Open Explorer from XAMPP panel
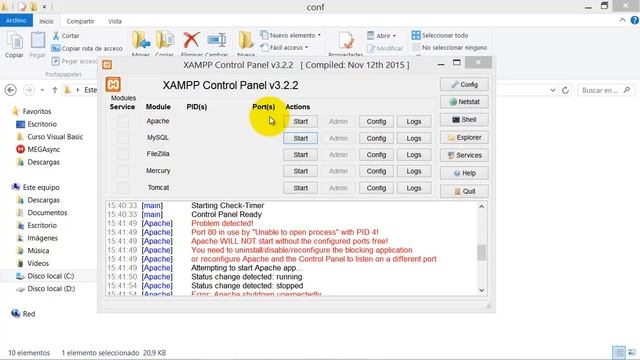The image size is (640, 360). tap(464, 138)
